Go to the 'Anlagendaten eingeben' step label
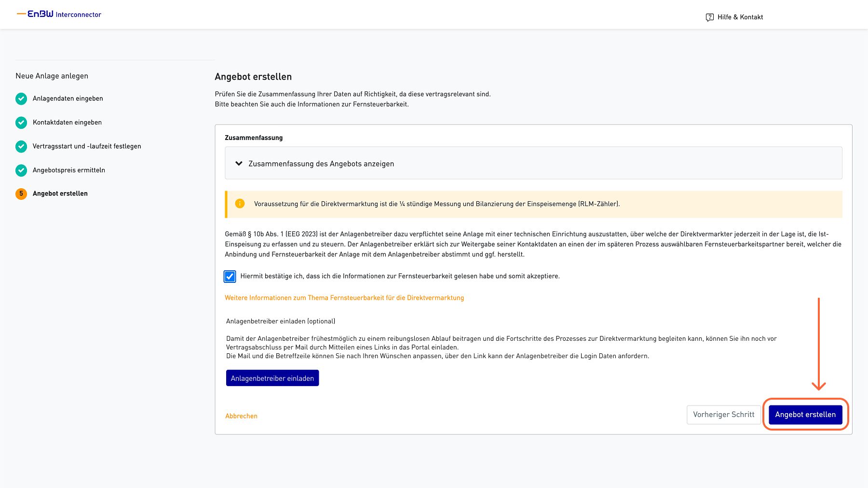The image size is (868, 488). coord(68,98)
